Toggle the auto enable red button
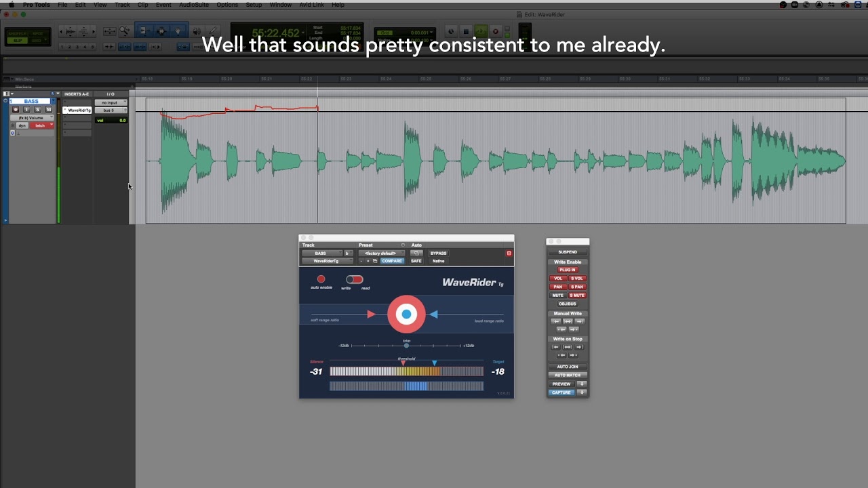The image size is (868, 488). (321, 279)
